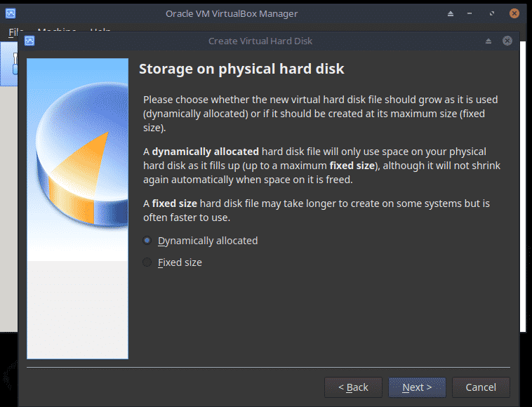Close the Create Virtual Hard Disk dialog

pyautogui.click(x=507, y=41)
